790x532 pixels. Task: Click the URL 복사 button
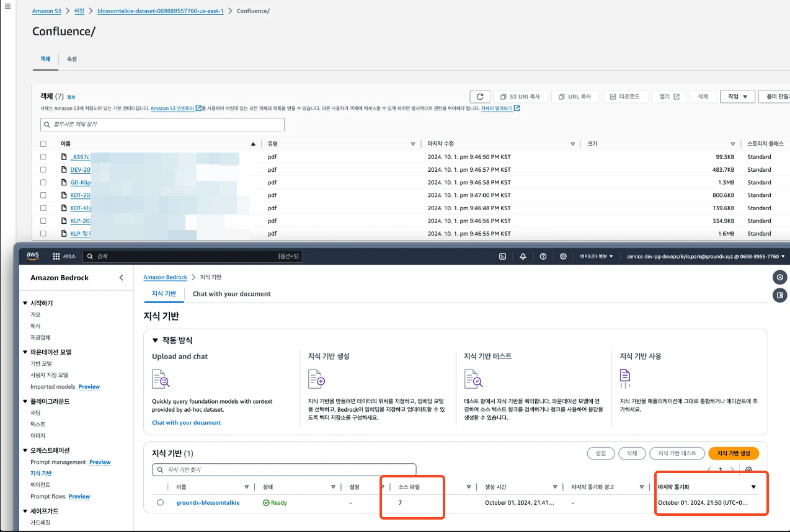point(575,97)
